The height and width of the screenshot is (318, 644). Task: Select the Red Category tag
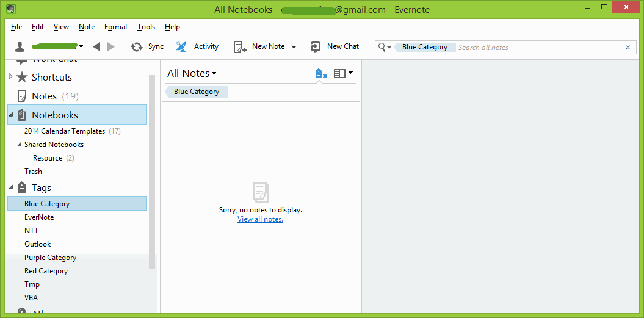coord(46,271)
